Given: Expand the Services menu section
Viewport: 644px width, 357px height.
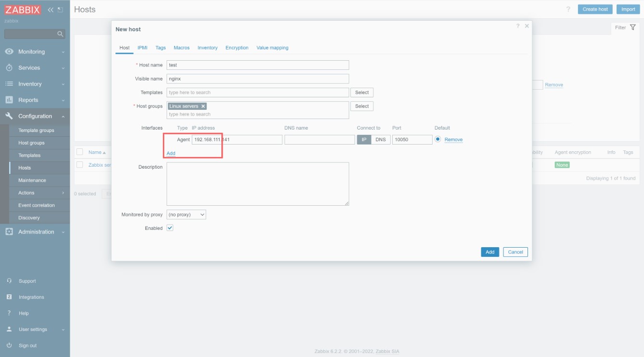Looking at the screenshot, I should point(63,68).
